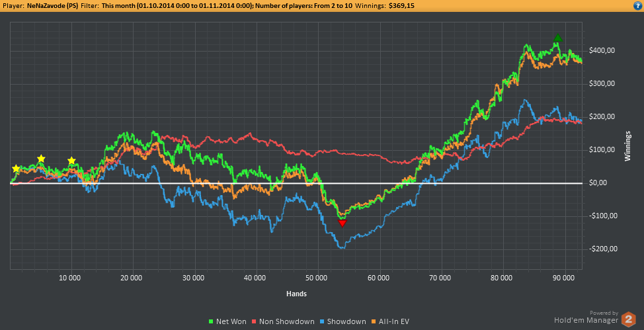Click the first yellow star marker near the graph start

(x=16, y=169)
